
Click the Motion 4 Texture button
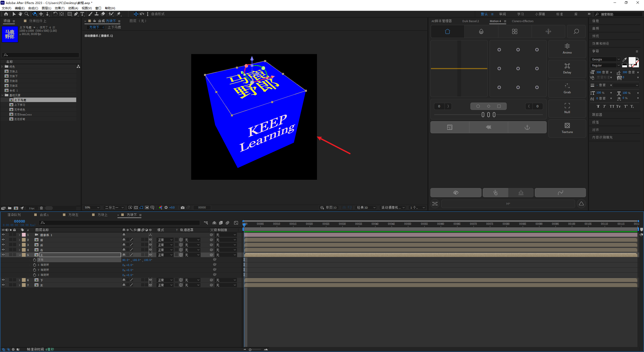coord(567,128)
